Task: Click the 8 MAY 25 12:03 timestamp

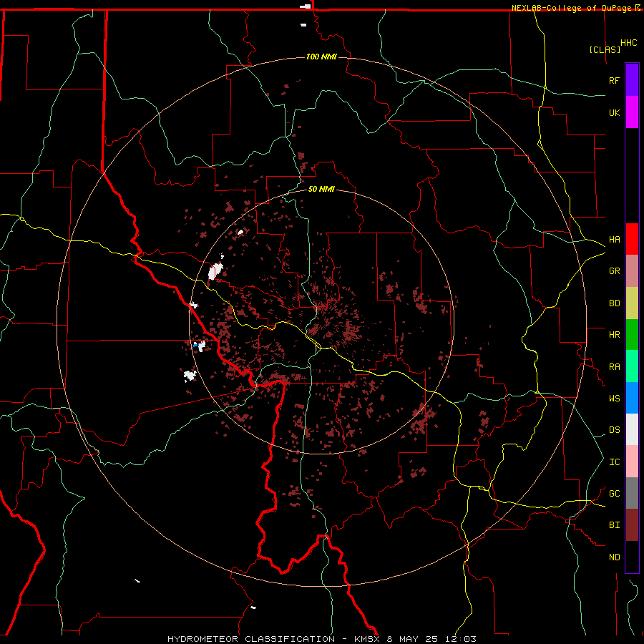Action: tap(431, 639)
